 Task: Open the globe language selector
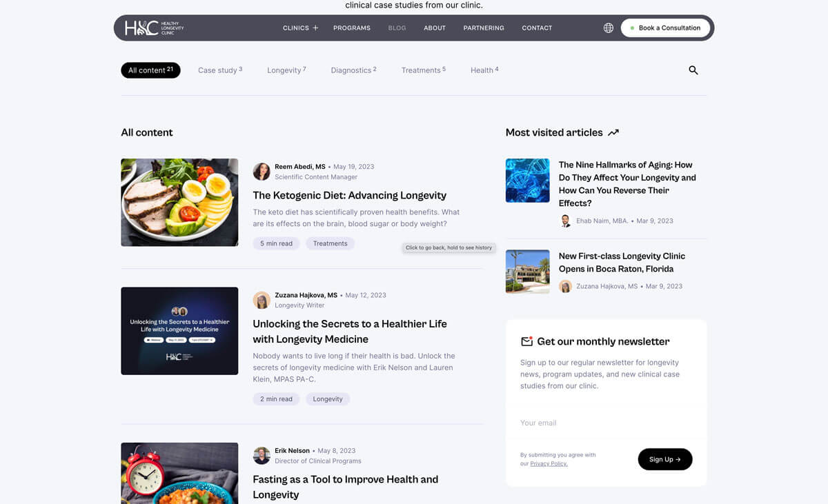pos(609,28)
